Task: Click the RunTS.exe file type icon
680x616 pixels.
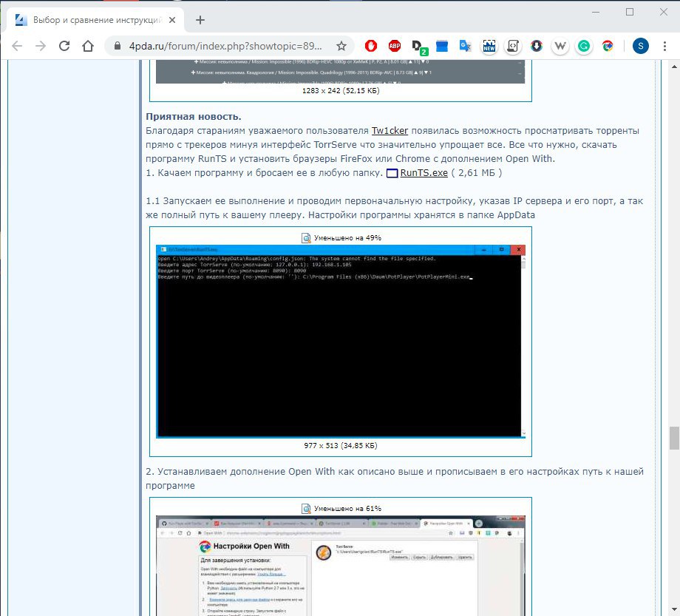Action: click(x=392, y=173)
